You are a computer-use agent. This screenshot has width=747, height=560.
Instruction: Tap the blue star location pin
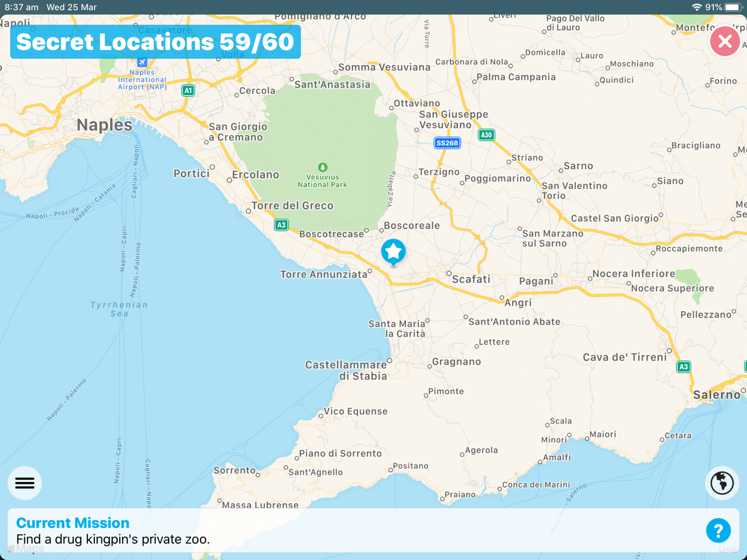(x=393, y=252)
